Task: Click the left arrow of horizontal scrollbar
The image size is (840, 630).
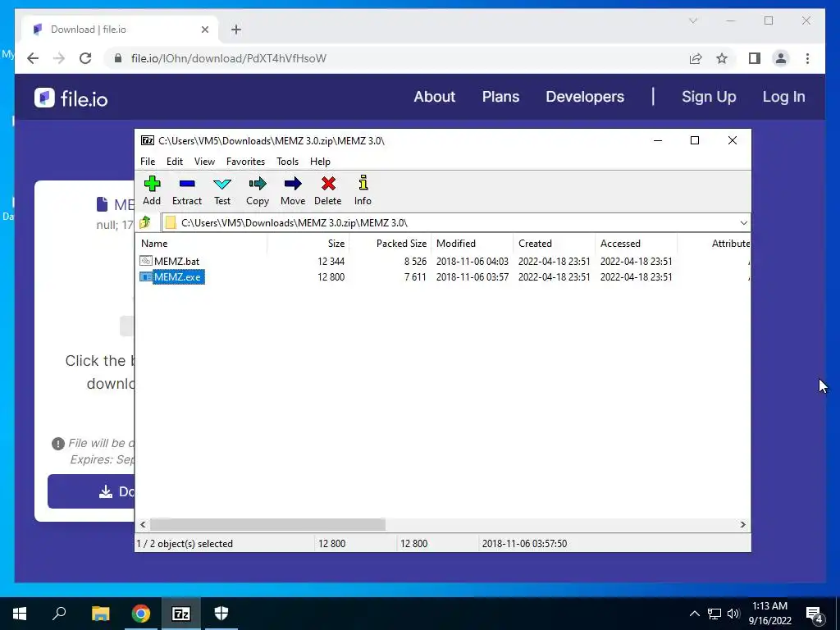Action: (143, 524)
